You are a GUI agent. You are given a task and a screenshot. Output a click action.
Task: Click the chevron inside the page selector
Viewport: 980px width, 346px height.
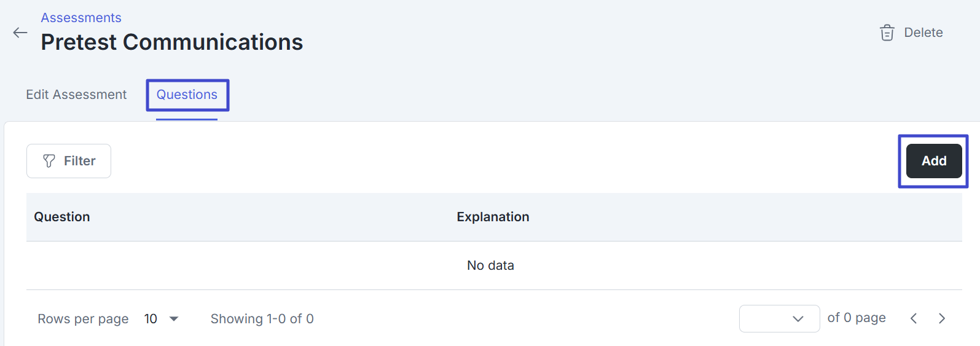pos(798,318)
